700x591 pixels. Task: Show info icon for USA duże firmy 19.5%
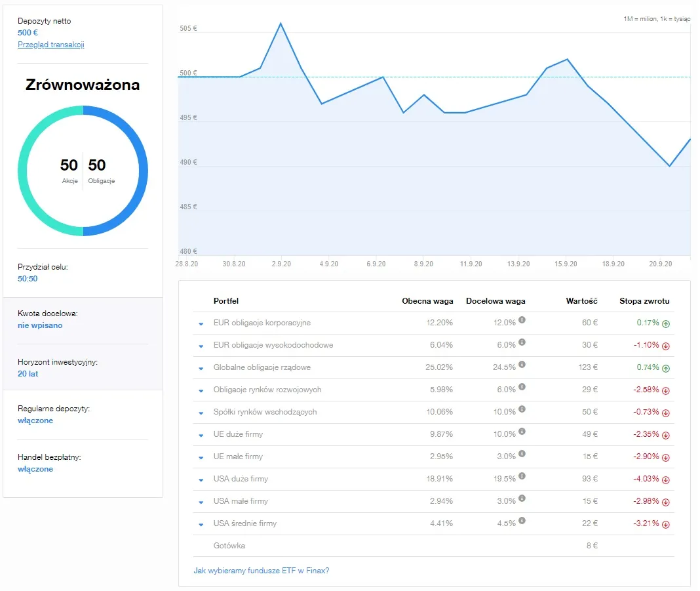click(x=522, y=476)
